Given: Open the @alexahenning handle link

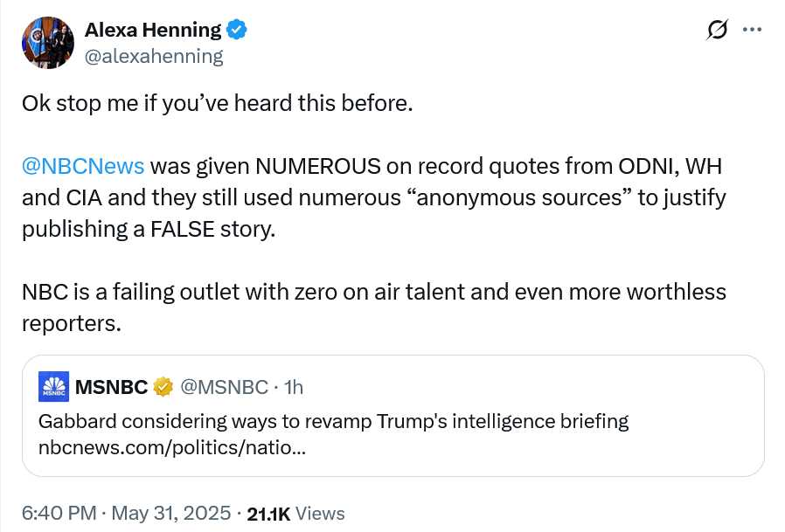Looking at the screenshot, I should point(154,56).
